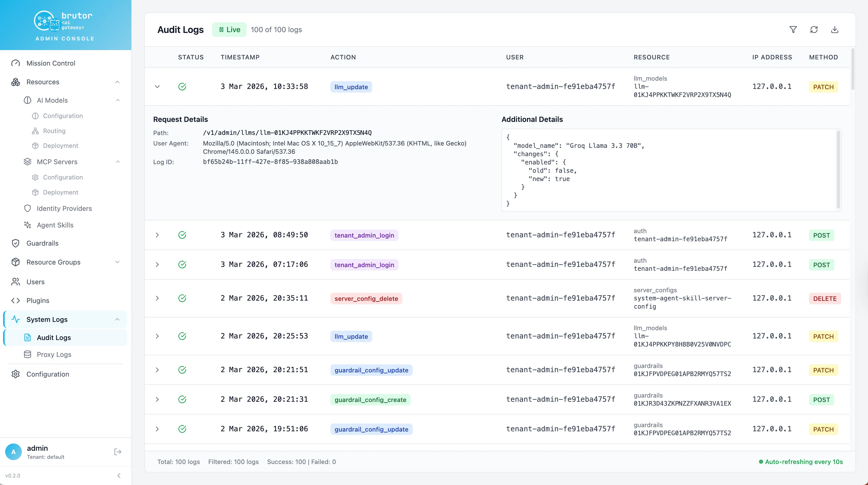Click the Mission Control gauge icon
Screen dimensions: 868x485
16,63
